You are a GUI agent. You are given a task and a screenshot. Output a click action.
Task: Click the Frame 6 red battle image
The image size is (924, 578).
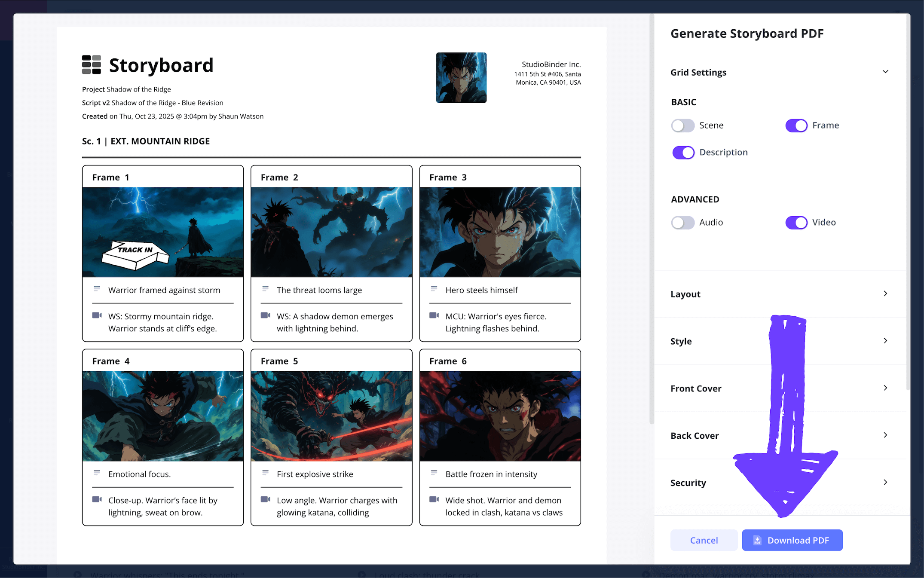click(500, 416)
